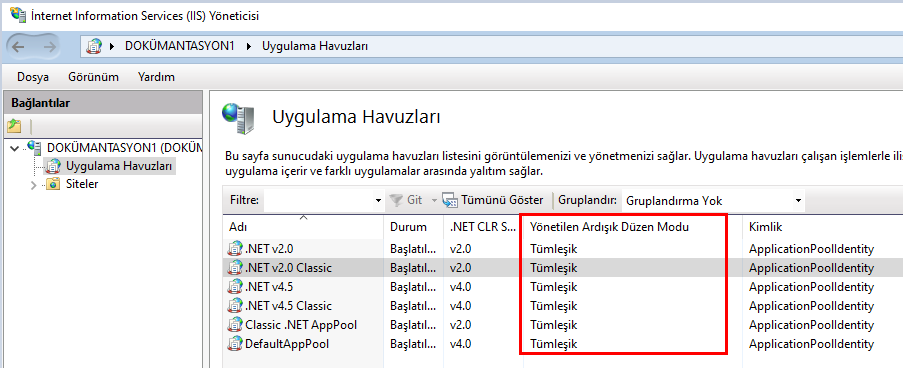Click v2.0 CLR value of .NET v2.0 Classic row
This screenshot has height=368, width=903.
point(461,268)
